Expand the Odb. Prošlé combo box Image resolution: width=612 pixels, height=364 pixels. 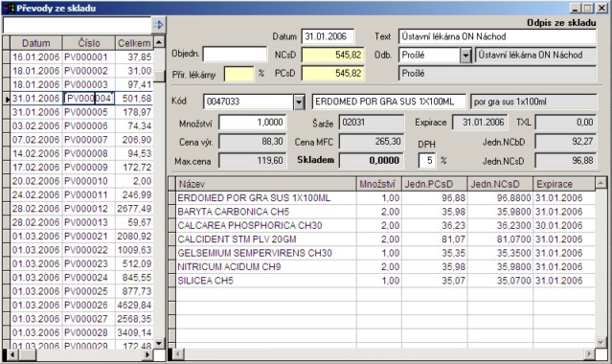point(465,56)
